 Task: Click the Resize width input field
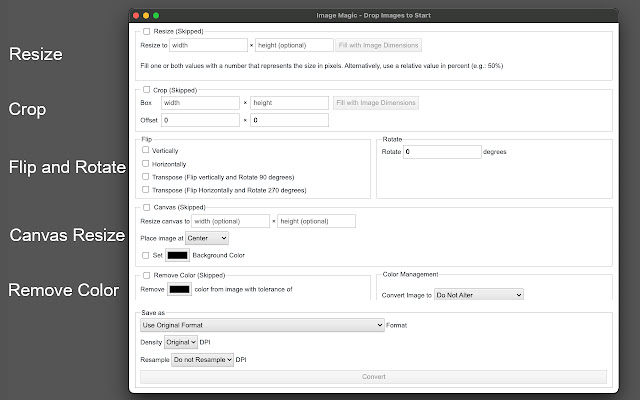tap(208, 45)
